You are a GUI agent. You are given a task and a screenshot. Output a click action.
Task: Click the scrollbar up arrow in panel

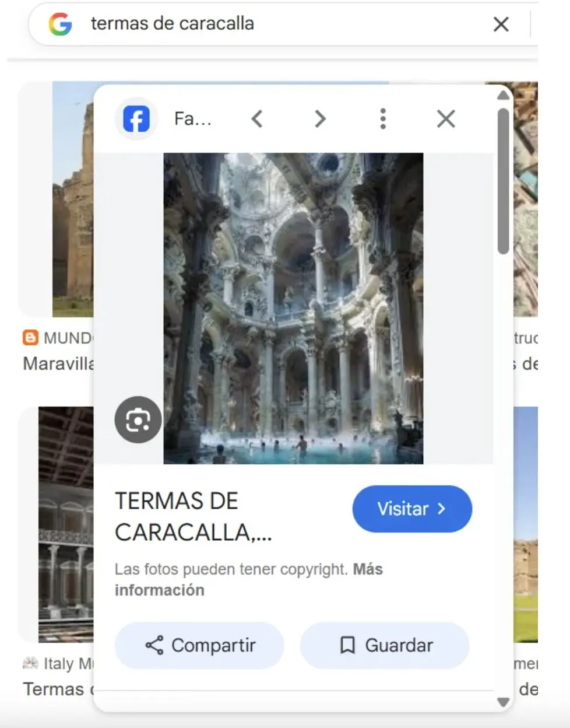point(503,95)
